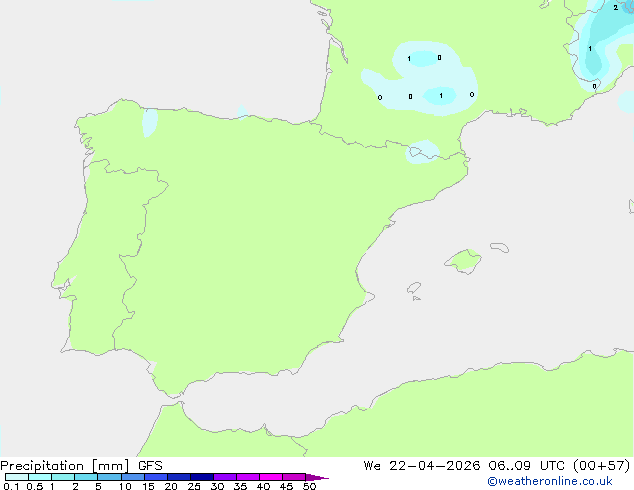Click the over-50 mm legend arrow tip
The width and height of the screenshot is (634, 490).
317,477
